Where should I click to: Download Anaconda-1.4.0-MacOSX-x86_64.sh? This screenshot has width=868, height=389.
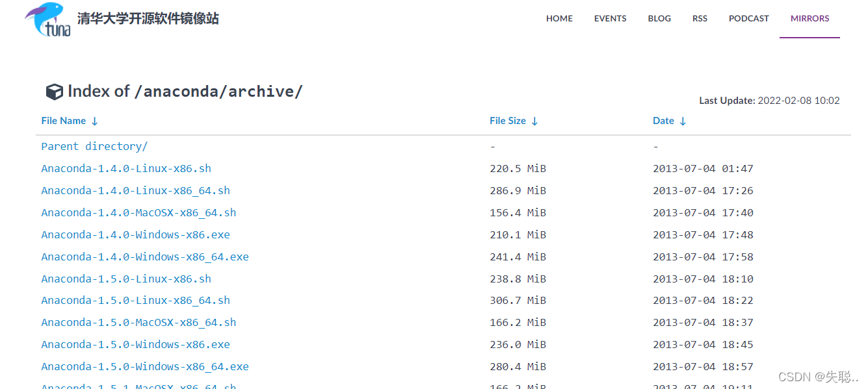138,212
